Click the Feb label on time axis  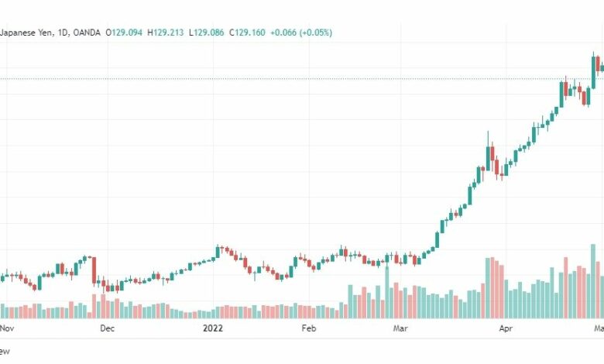tap(309, 328)
